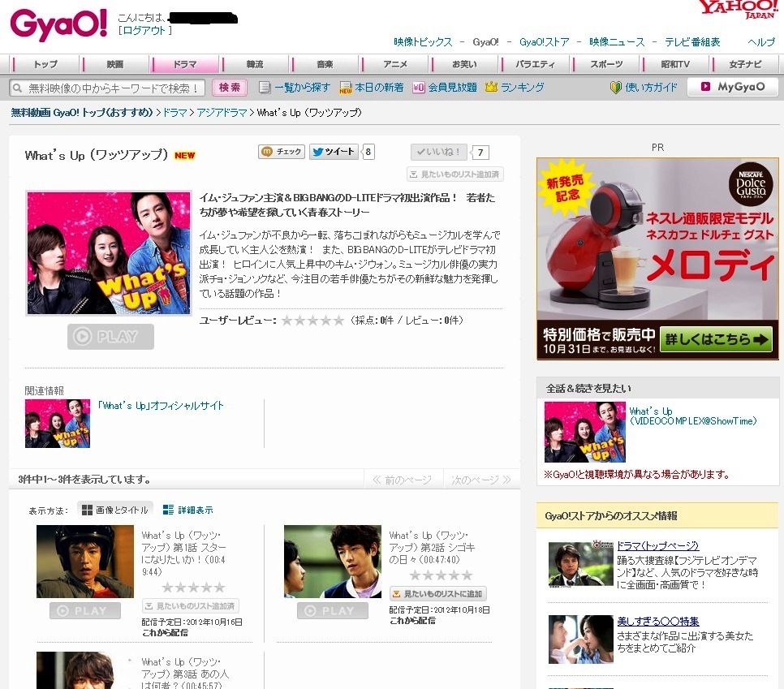This screenshot has height=689, width=784.
Task: Open the 映画 tab
Action: coord(115,64)
